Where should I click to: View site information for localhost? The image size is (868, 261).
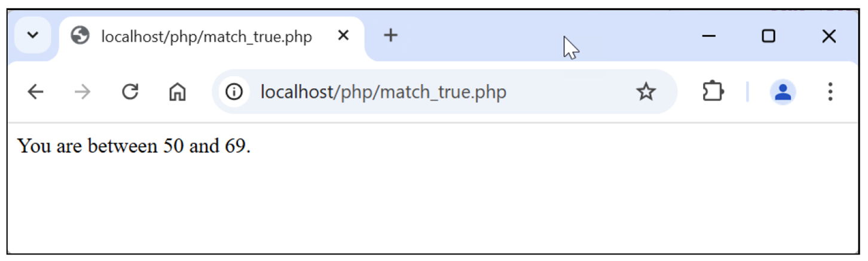tap(234, 92)
